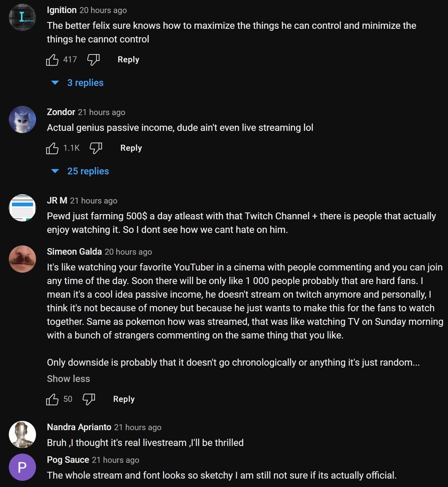Screen dimensions: 448x487
Task: Open Ignition's channel avatar
Action: pyautogui.click(x=22, y=17)
